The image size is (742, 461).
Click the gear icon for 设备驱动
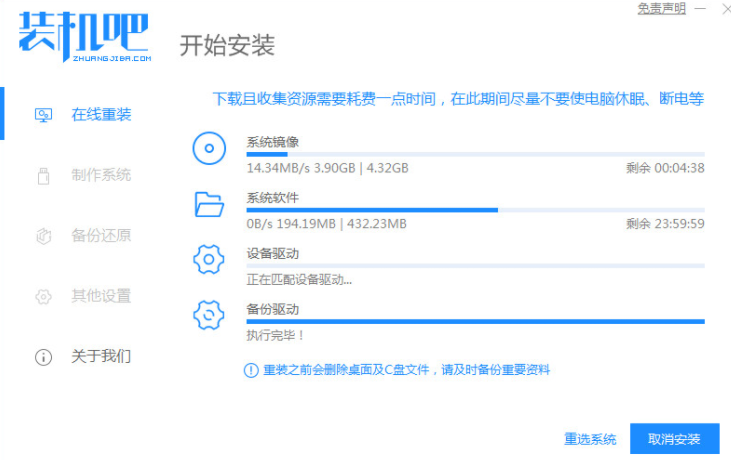(x=209, y=261)
